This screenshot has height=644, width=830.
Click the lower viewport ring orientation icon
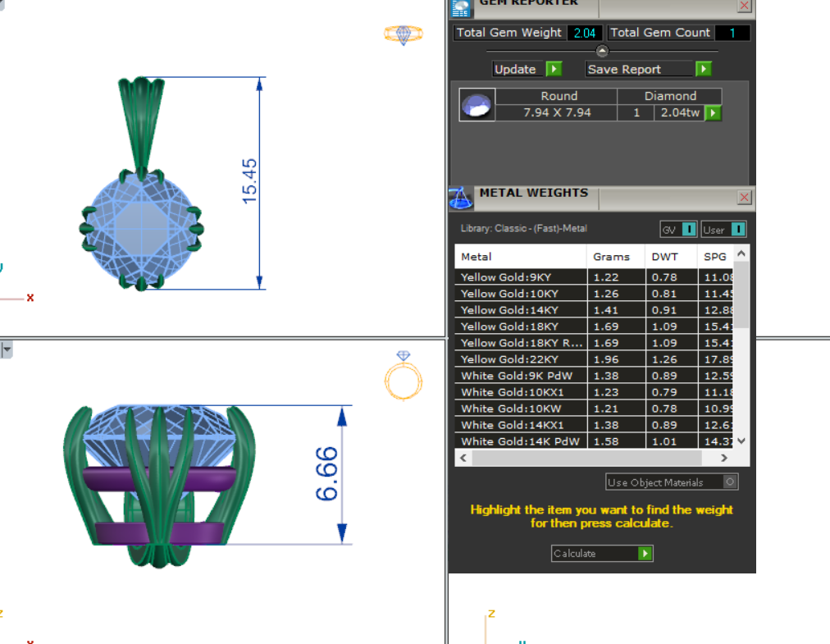(404, 376)
